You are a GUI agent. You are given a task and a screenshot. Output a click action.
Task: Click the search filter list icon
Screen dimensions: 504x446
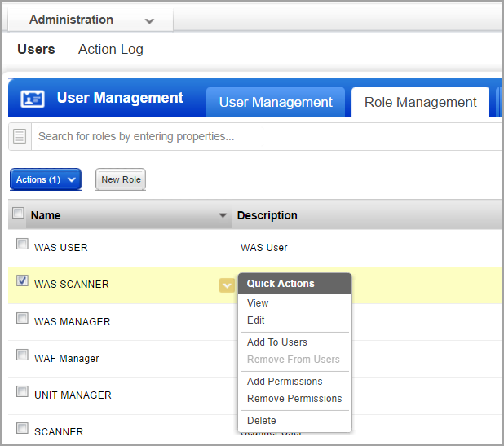pyautogui.click(x=20, y=136)
